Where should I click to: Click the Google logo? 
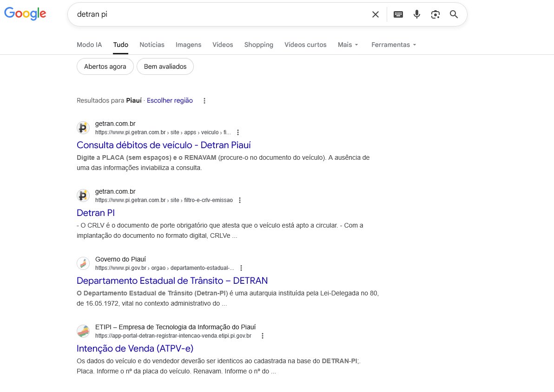click(25, 14)
